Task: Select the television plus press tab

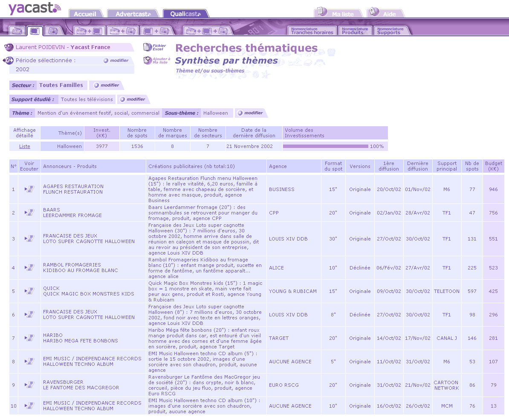Action: coord(156,31)
